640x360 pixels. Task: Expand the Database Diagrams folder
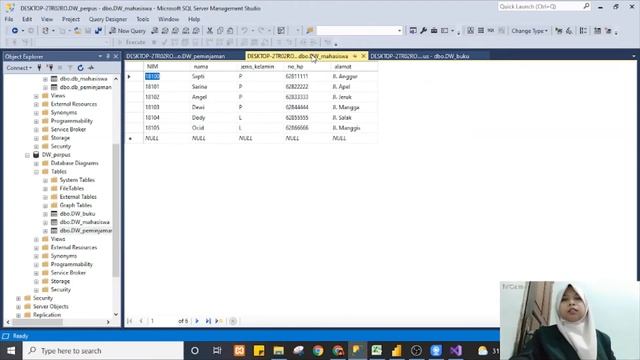[36, 163]
